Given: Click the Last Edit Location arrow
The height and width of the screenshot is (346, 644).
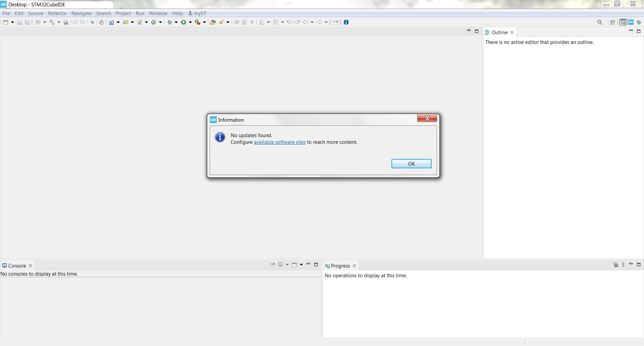Looking at the screenshot, I should 289,22.
